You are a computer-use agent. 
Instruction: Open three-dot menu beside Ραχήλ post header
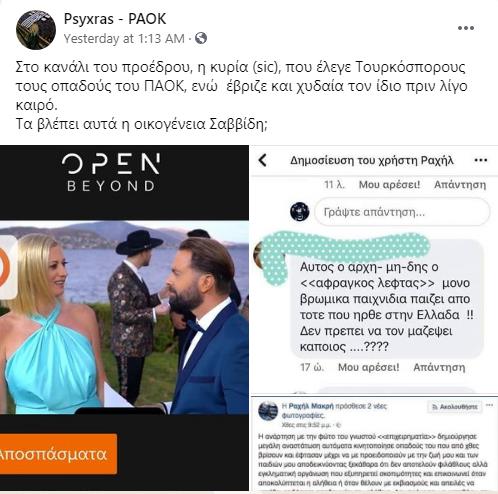[481, 160]
